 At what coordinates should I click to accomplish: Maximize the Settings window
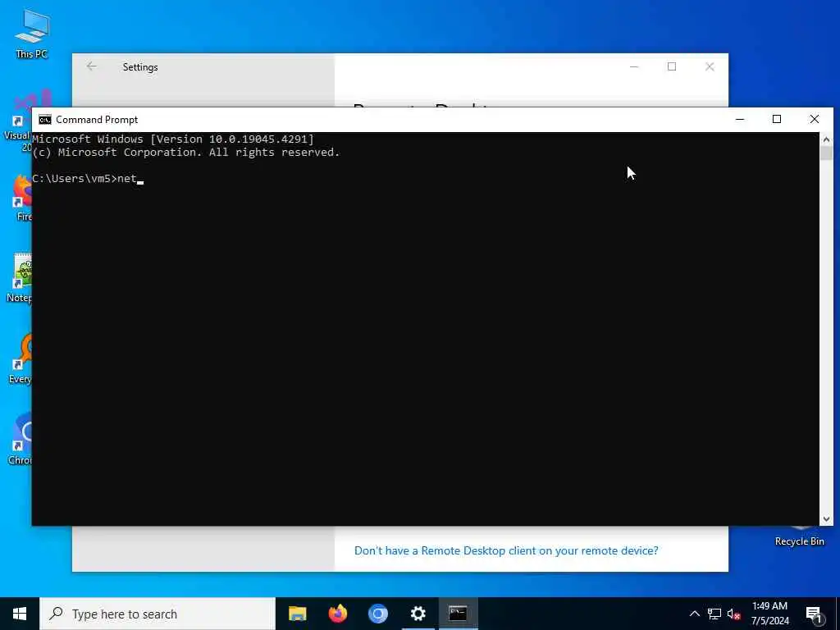pos(672,66)
